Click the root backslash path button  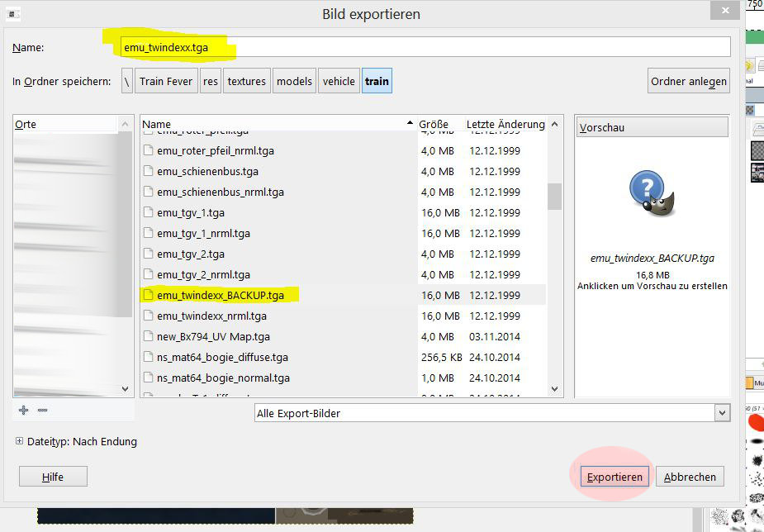[x=126, y=81]
